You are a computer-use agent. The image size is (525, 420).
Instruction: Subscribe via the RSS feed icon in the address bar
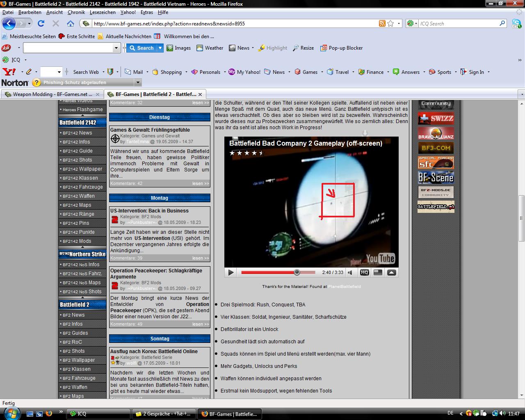(x=382, y=23)
